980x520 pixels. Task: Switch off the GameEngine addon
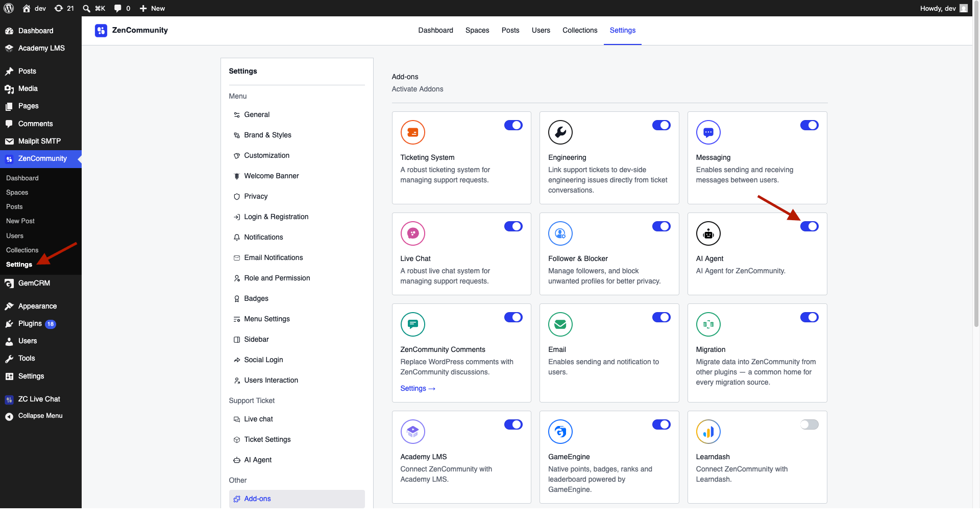tap(661, 424)
